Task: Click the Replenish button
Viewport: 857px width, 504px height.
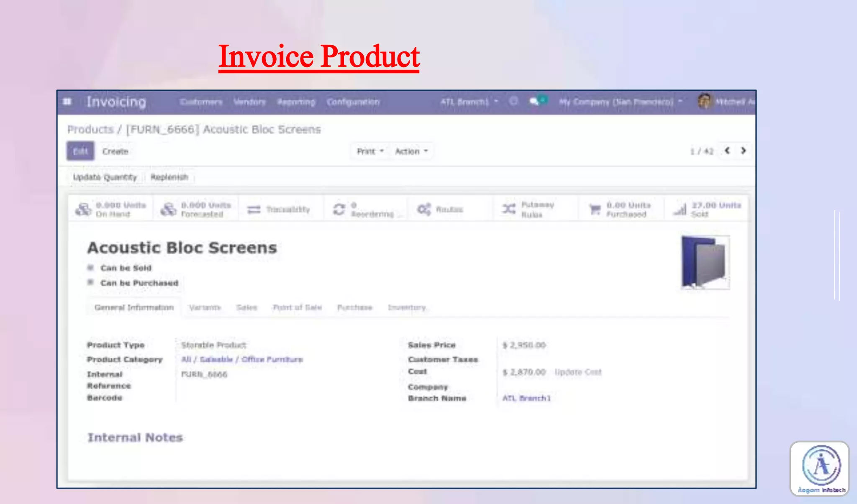Action: coord(169,177)
